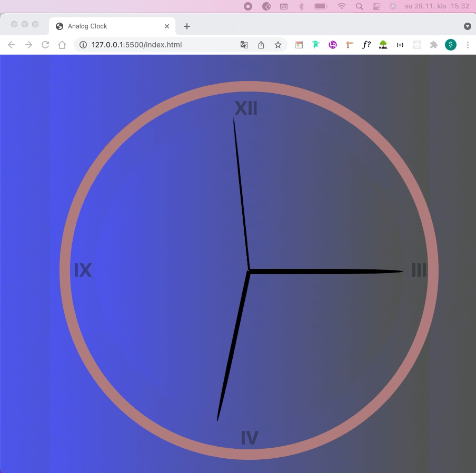Open the Bluetooth menu bar icon

(301, 6)
